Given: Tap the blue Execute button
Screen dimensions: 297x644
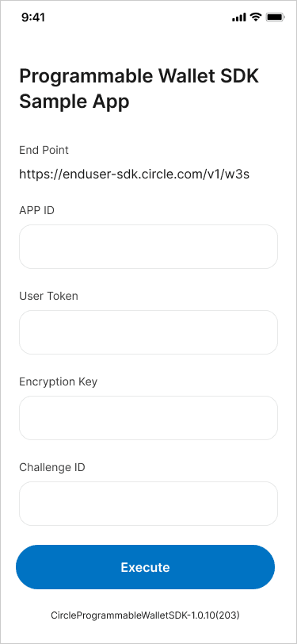Looking at the screenshot, I should [145, 567].
